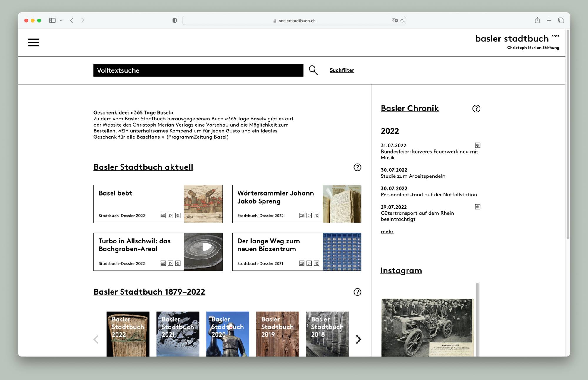This screenshot has width=588, height=380.
Task: Open Basler Chronik heading link
Action: [x=410, y=108]
